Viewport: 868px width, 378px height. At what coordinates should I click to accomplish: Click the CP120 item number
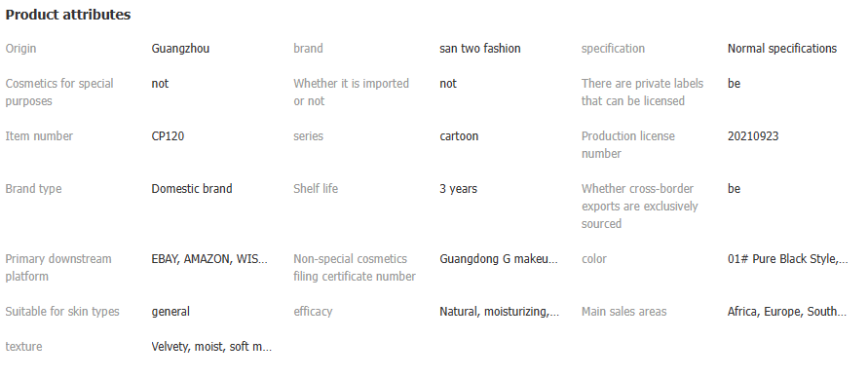[168, 136]
